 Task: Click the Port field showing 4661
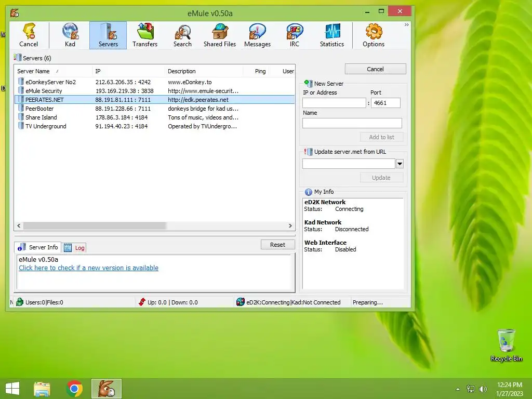(x=386, y=103)
